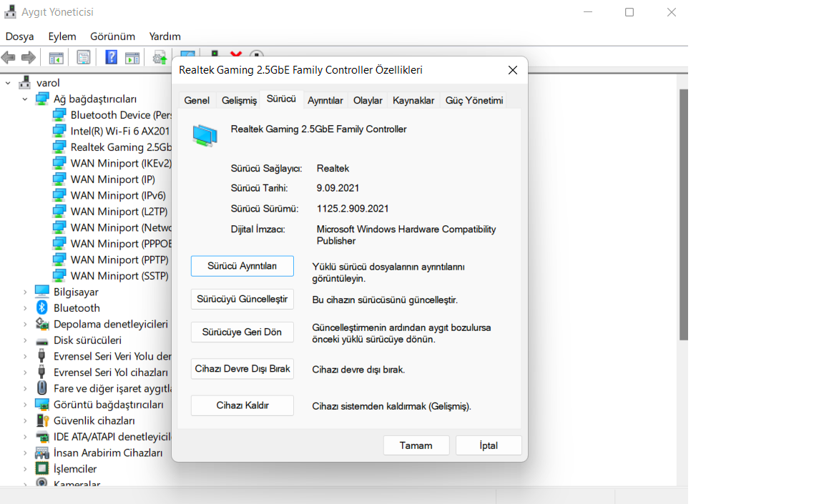Viewport: 824px width, 504px height.
Task: Click the Forward arrow in Device Manager toolbar
Action: coord(29,57)
